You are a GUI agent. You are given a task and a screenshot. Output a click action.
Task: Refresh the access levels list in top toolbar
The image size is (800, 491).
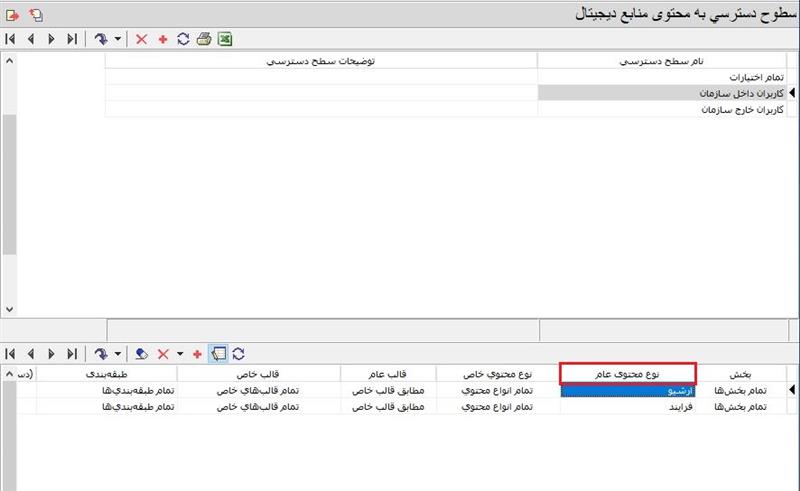(x=183, y=39)
